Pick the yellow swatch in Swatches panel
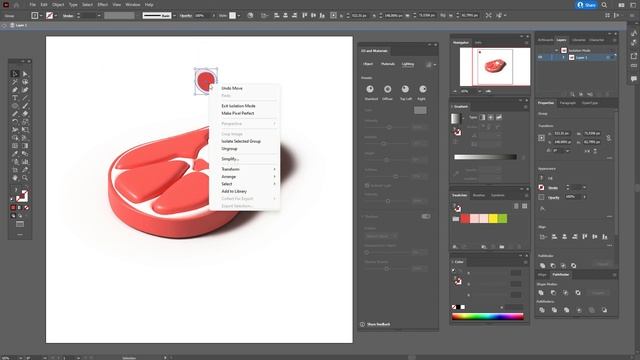The height and width of the screenshot is (360, 640). (x=493, y=219)
